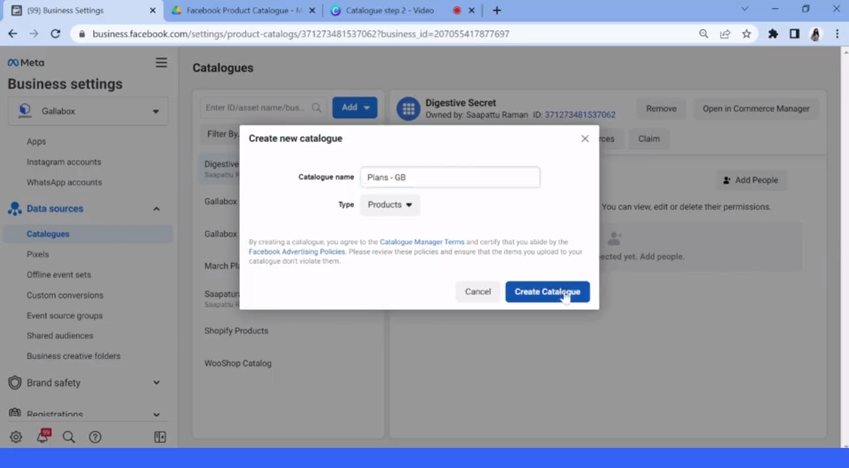
Task: Select the WooShop Catalog entry
Action: pyautogui.click(x=238, y=363)
